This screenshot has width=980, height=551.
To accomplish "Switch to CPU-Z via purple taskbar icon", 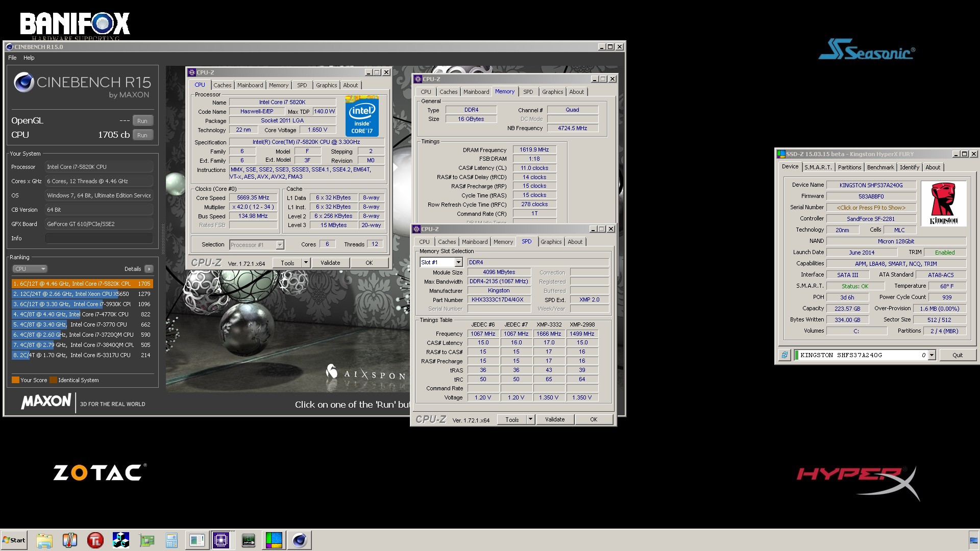I will 222,540.
